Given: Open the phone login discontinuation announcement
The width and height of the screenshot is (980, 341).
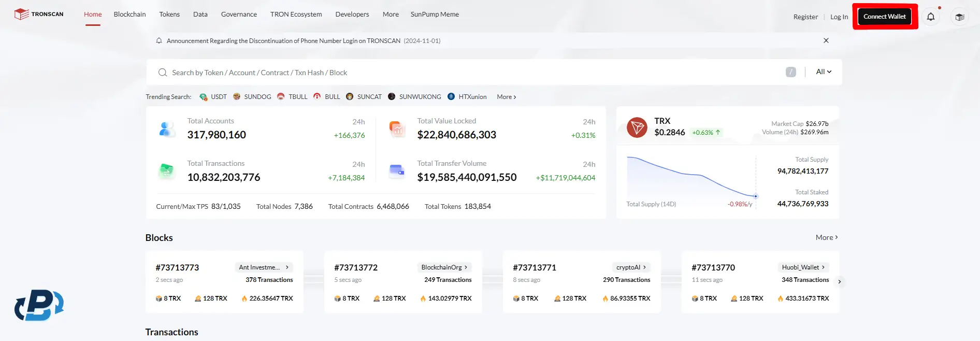Looking at the screenshot, I should coord(304,40).
